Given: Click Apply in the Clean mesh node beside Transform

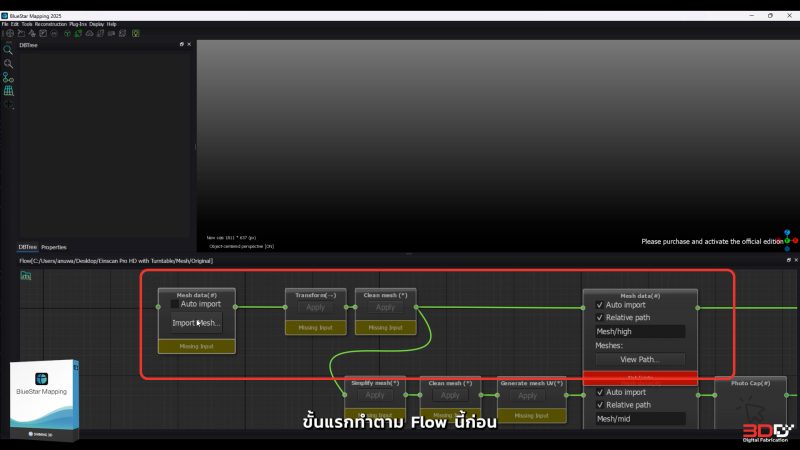Looking at the screenshot, I should tap(385, 307).
